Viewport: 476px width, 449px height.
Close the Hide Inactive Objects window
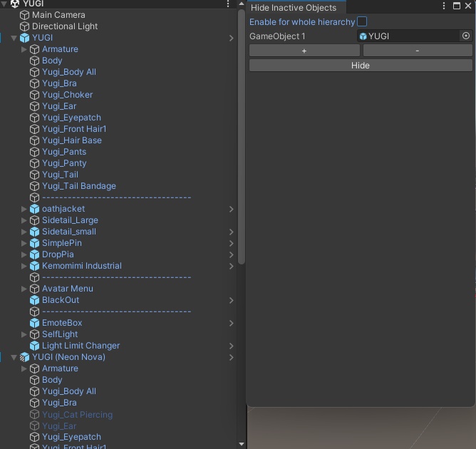tap(468, 6)
